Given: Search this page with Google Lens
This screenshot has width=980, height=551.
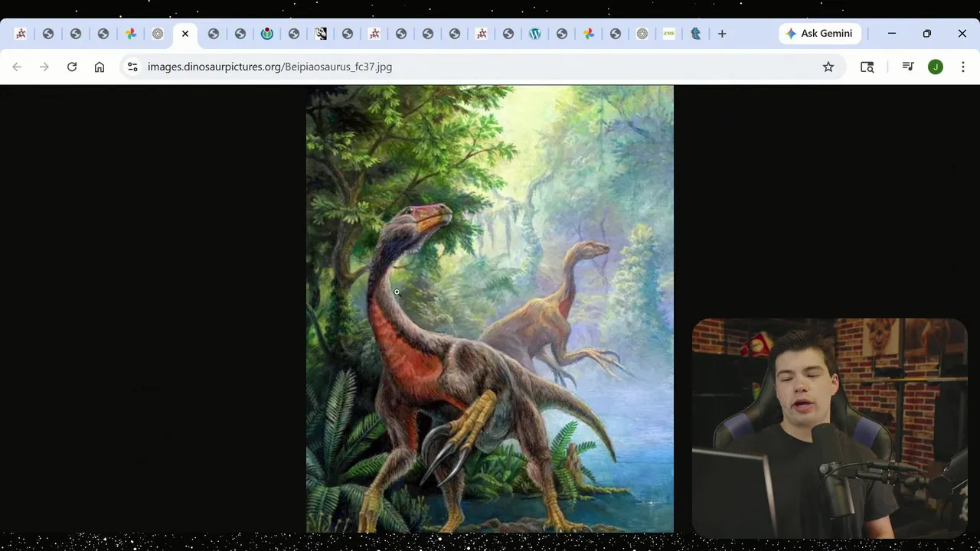Looking at the screenshot, I should coord(867,67).
